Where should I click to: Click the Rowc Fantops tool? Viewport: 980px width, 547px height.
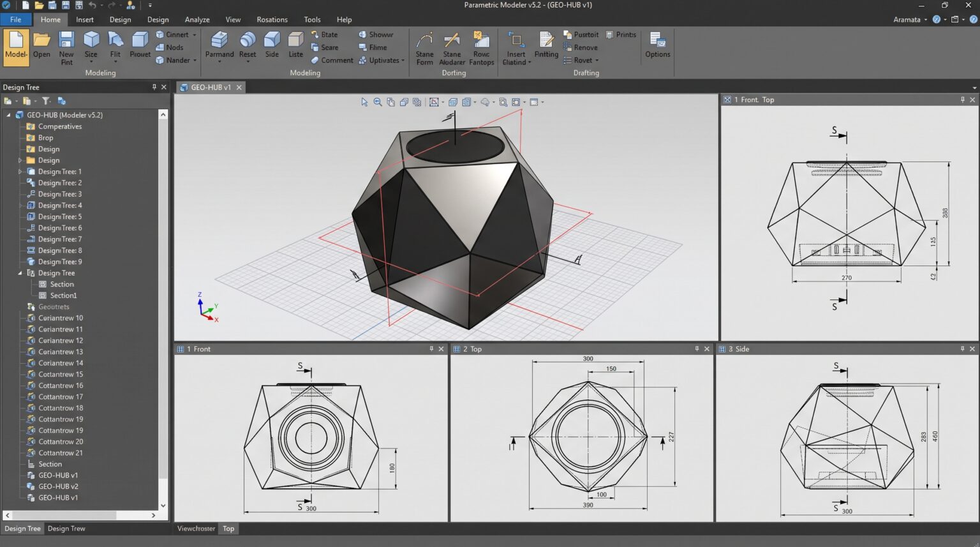[482, 48]
